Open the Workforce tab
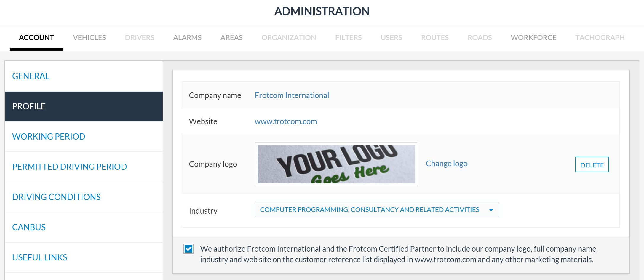 [x=533, y=38]
